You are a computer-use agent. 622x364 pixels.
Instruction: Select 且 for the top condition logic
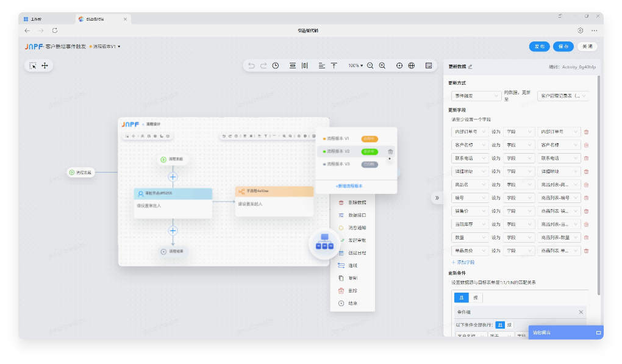[462, 298]
